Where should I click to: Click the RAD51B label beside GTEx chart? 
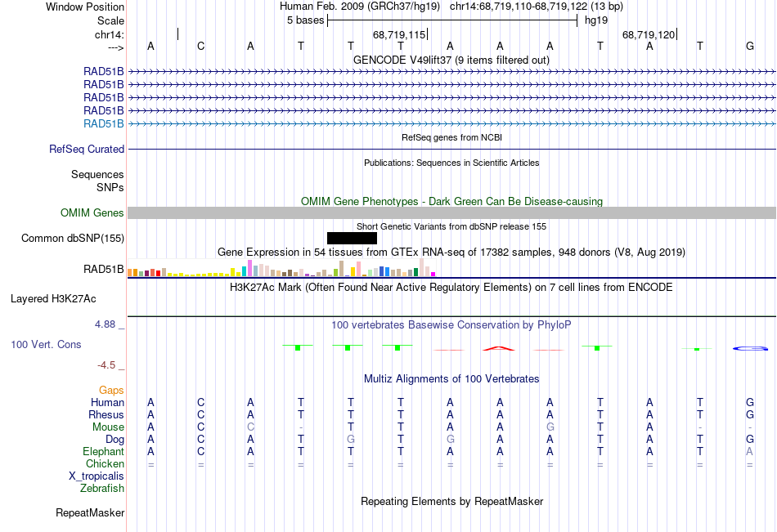click(x=104, y=269)
